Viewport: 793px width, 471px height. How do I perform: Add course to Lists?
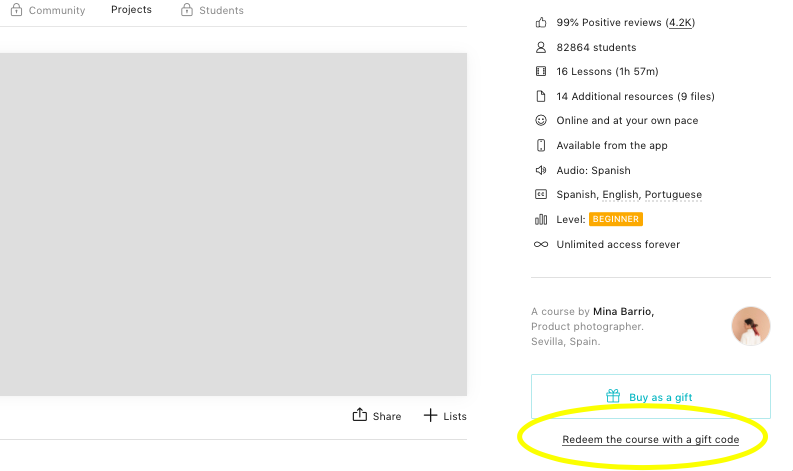point(445,416)
